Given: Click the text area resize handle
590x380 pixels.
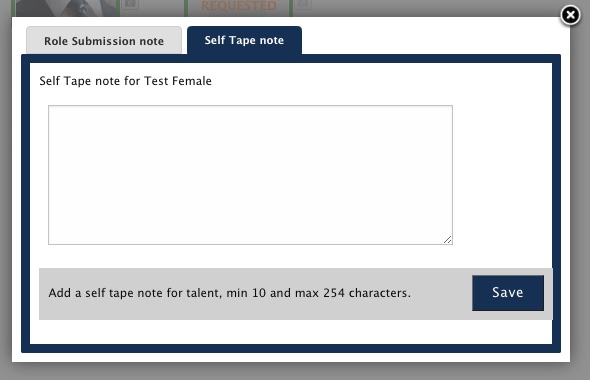Looking at the screenshot, I should pyautogui.click(x=447, y=240).
